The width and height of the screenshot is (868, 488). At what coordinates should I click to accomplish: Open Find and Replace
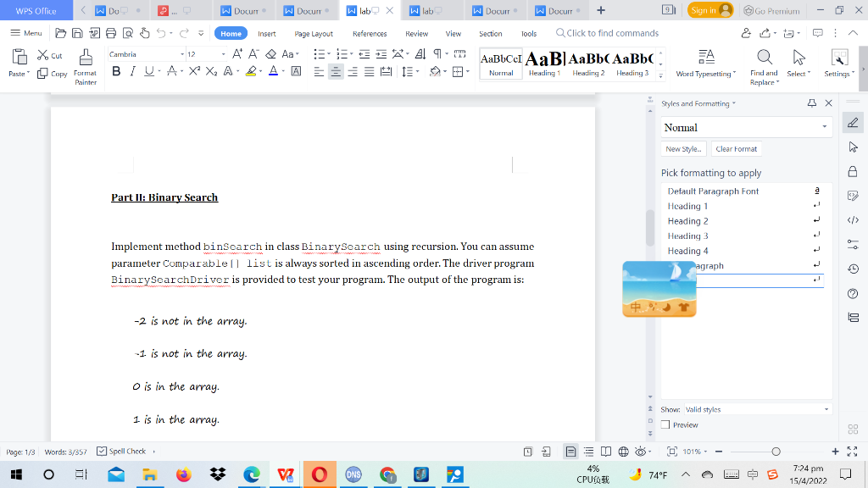tap(764, 61)
